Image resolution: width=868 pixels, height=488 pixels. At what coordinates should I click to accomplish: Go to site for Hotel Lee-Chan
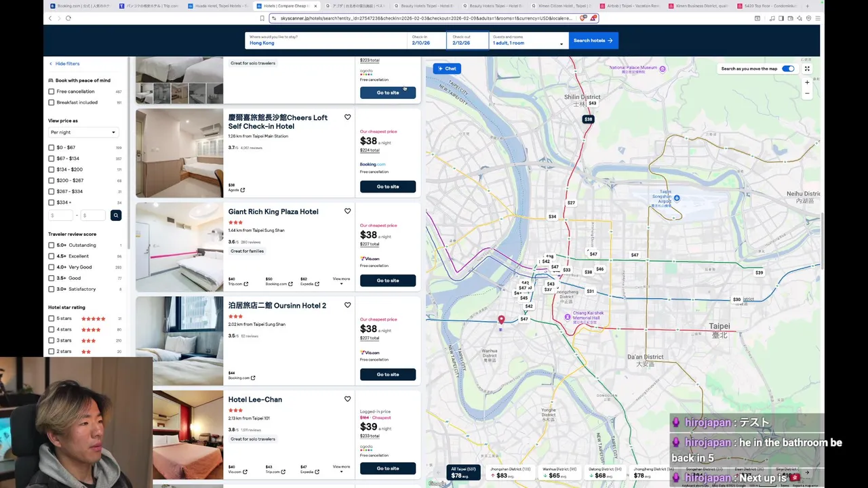[x=388, y=468]
